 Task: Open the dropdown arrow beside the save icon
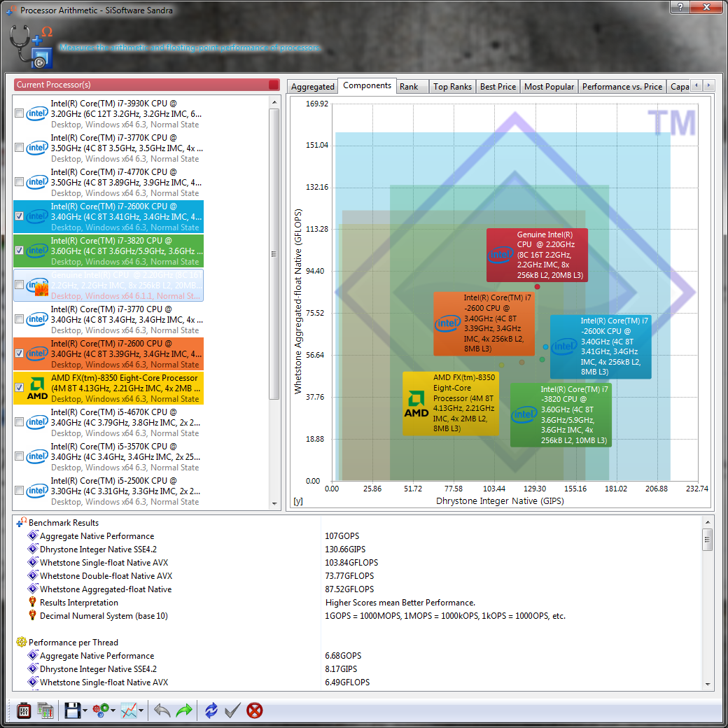coord(85,711)
